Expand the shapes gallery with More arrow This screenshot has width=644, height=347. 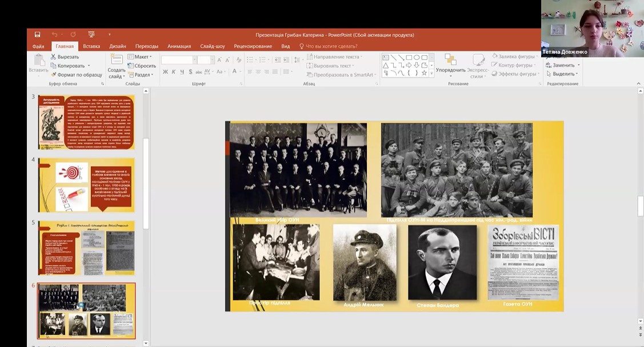[x=431, y=73]
